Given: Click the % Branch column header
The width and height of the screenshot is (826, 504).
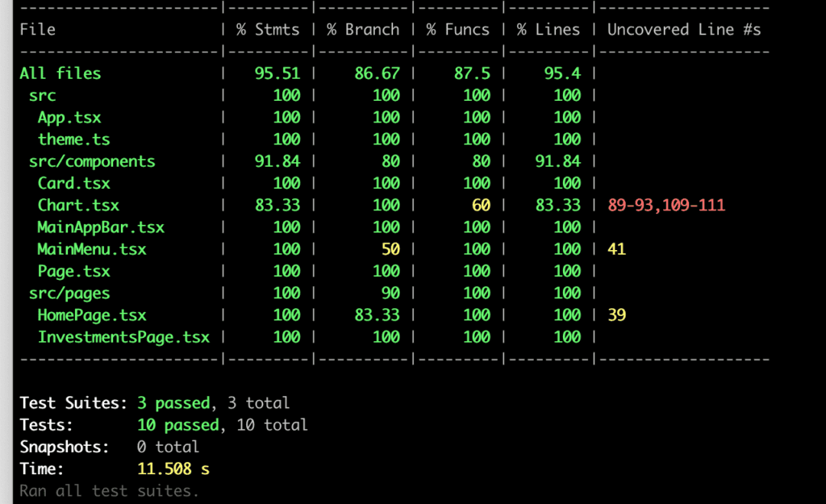Looking at the screenshot, I should click(363, 30).
